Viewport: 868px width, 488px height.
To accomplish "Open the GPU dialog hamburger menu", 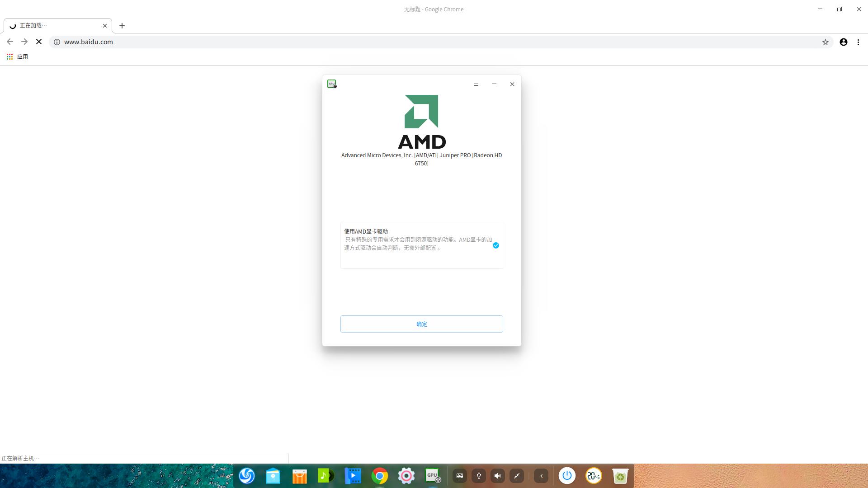I will pos(476,84).
